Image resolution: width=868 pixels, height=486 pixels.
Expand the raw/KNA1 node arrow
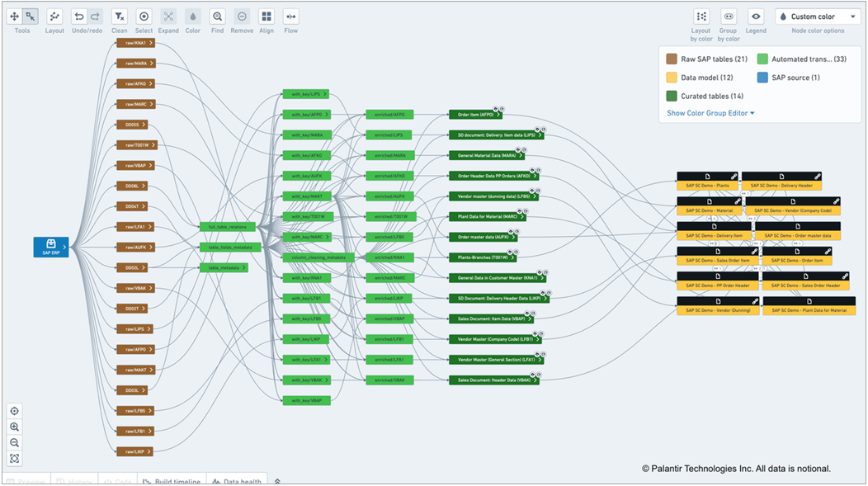click(x=150, y=43)
